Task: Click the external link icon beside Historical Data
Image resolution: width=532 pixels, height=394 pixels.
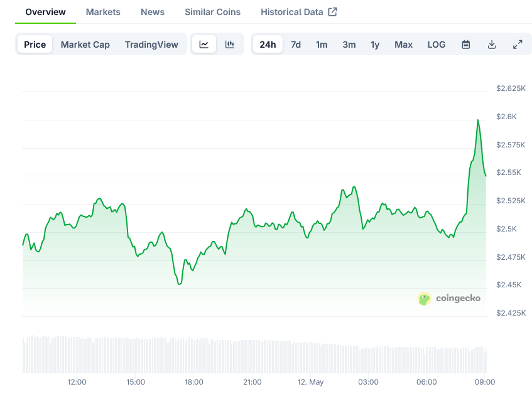Action: click(x=333, y=12)
